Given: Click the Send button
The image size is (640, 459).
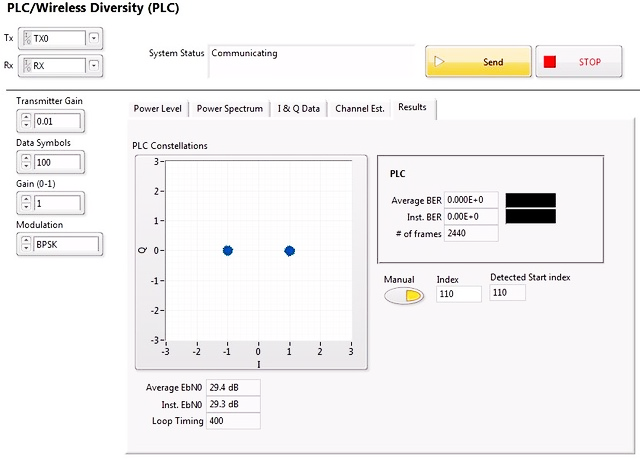Looking at the screenshot, I should (x=478, y=62).
